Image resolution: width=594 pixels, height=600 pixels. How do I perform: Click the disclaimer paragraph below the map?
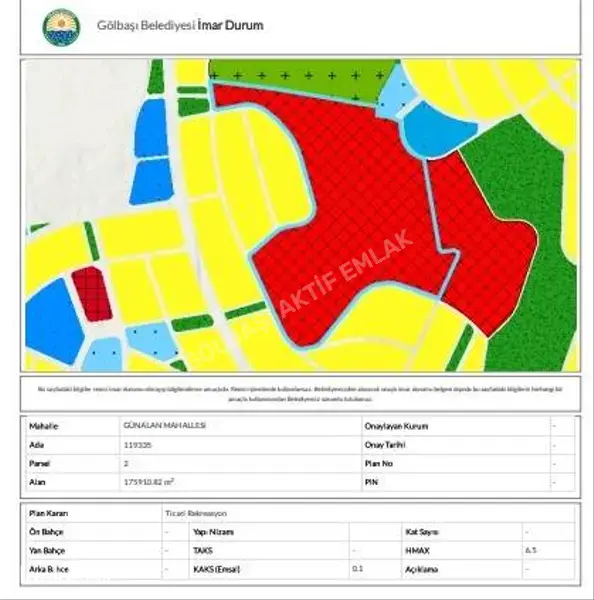coord(300,394)
